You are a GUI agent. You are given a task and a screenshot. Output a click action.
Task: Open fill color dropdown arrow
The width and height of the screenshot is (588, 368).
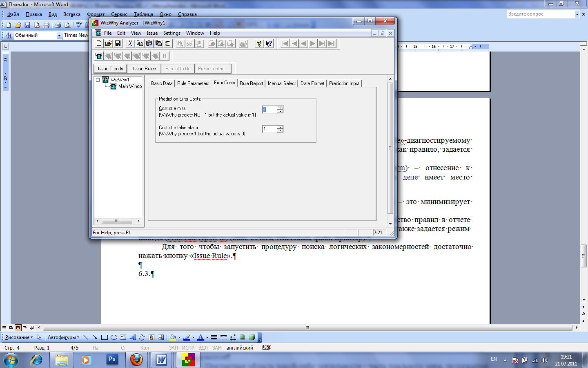pyautogui.click(x=179, y=337)
